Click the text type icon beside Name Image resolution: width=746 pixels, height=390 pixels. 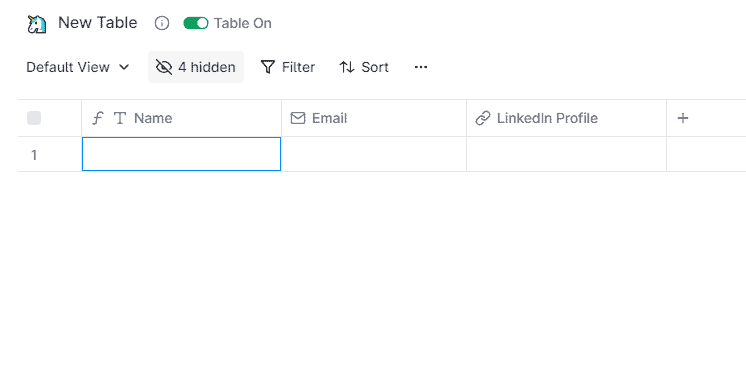tap(120, 118)
